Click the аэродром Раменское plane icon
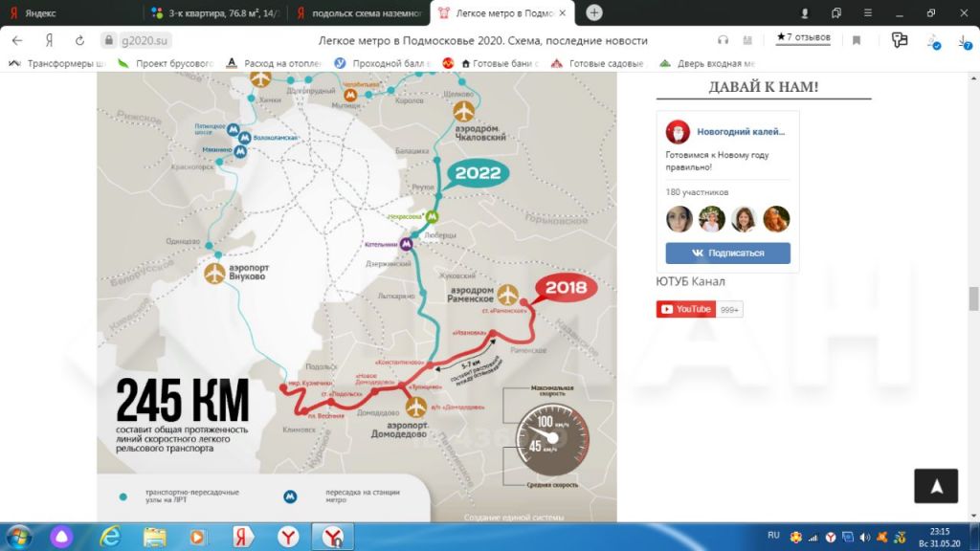The image size is (980, 551). pos(507,295)
